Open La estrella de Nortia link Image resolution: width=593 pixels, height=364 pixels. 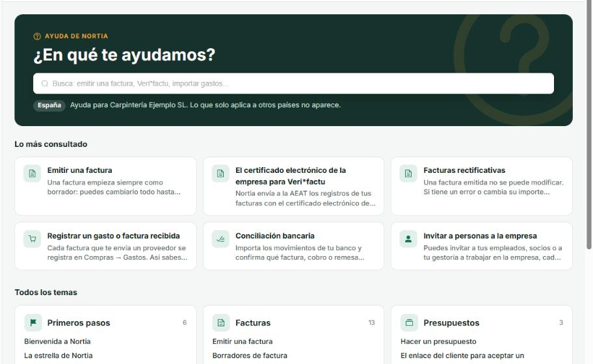pyautogui.click(x=59, y=356)
